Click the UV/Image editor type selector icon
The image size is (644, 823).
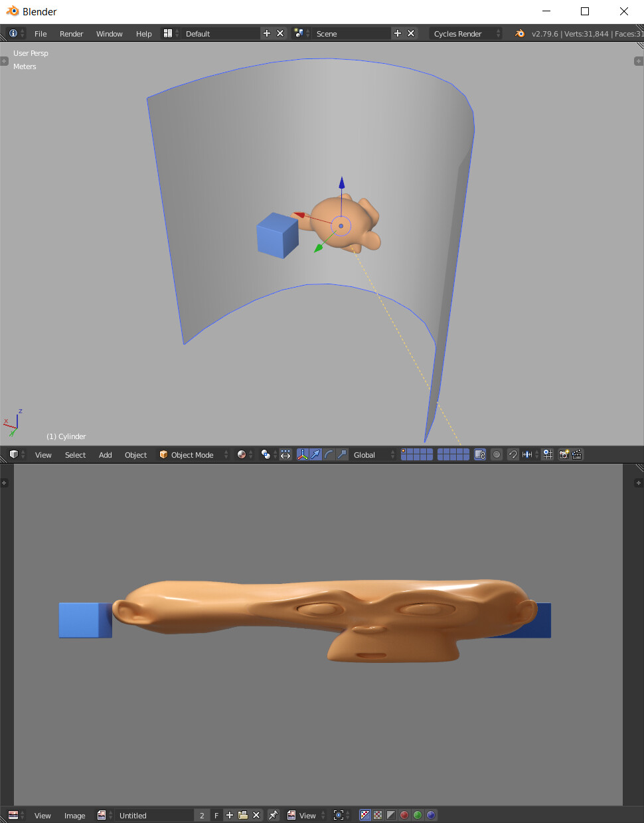pos(12,815)
